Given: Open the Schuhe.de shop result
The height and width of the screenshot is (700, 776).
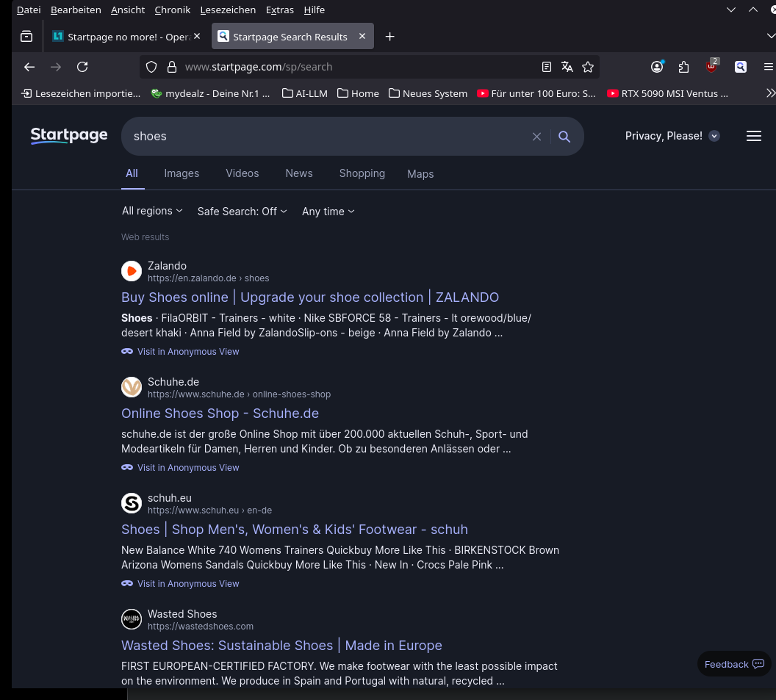Looking at the screenshot, I should pyautogui.click(x=220, y=414).
